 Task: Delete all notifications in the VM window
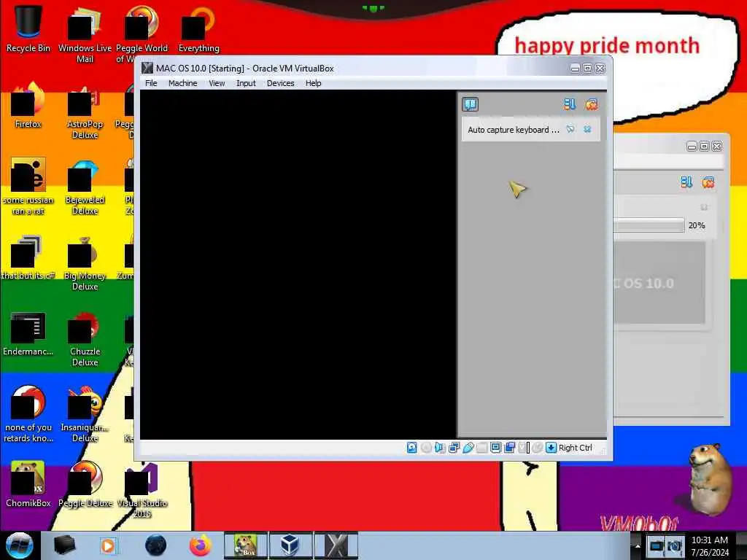coord(591,104)
